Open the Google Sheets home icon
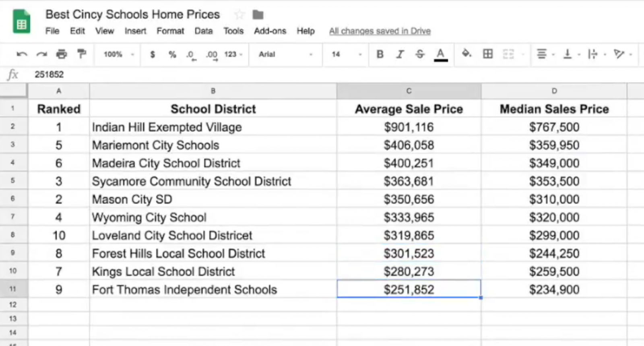The image size is (644, 346). click(x=21, y=22)
